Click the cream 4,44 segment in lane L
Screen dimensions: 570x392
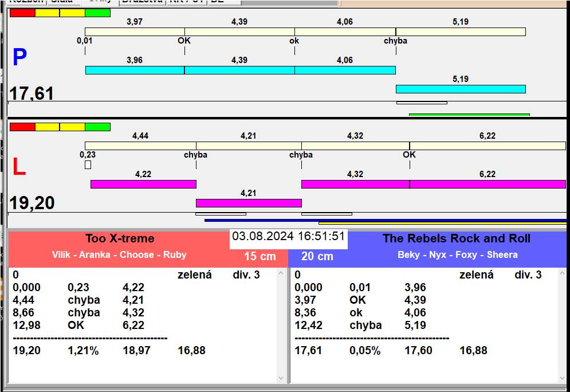[140, 146]
